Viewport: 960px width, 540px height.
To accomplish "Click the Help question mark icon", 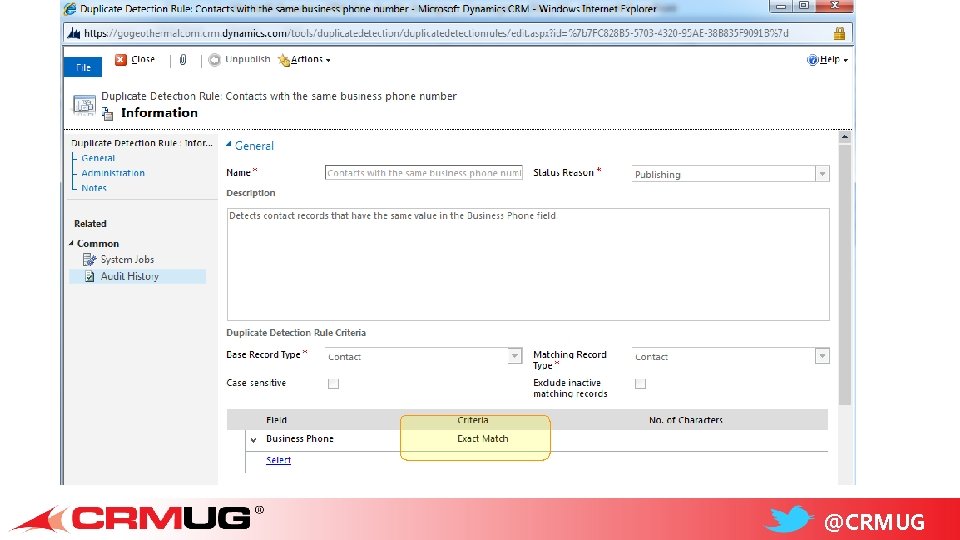I will point(812,59).
